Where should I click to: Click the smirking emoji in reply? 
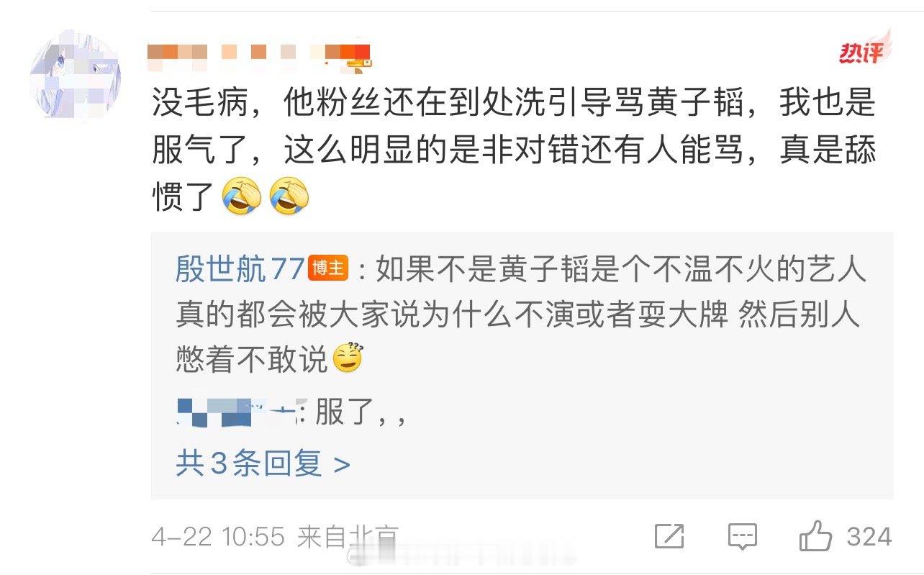point(348,358)
